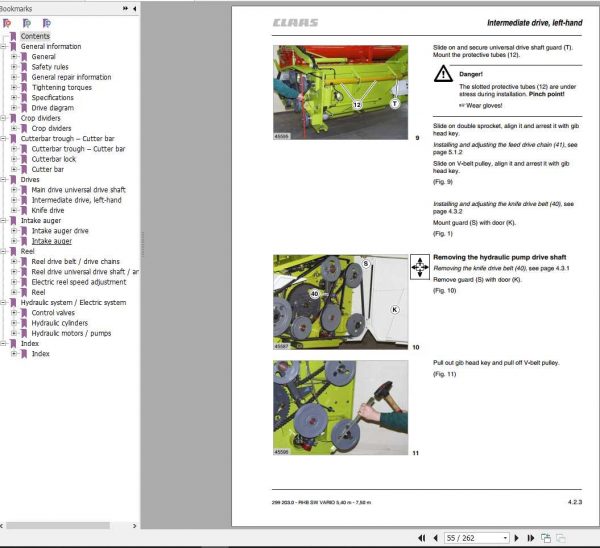600x548 pixels.
Task: Click the heading Removing the hydraulic pump drive shaft
Action: pyautogui.click(x=499, y=257)
